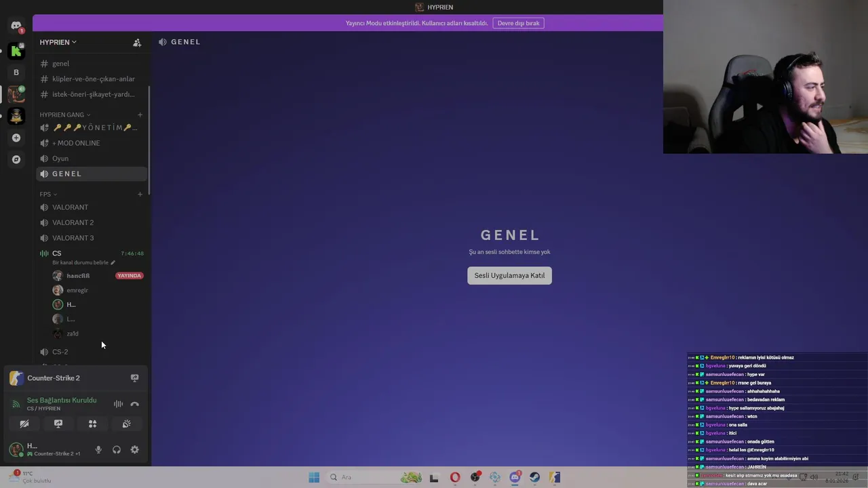Collapse the FPS category
Screen dimensions: 868x488
pyautogui.click(x=48, y=195)
